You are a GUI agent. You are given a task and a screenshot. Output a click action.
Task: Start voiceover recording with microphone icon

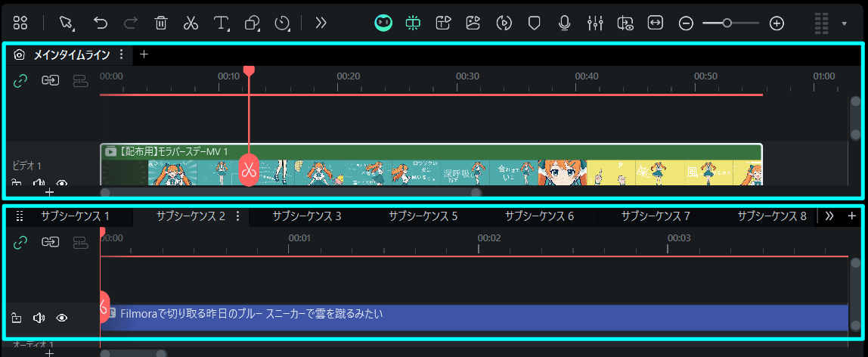pyautogui.click(x=564, y=23)
